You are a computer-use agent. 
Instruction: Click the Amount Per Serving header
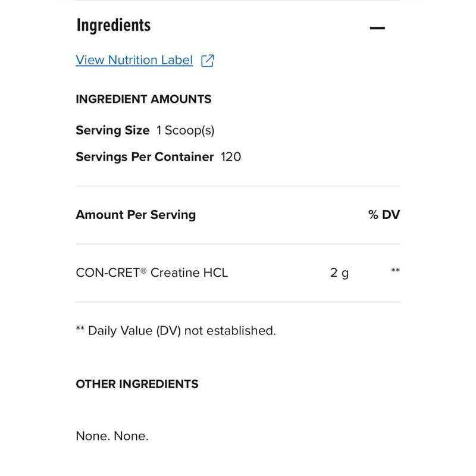[x=136, y=215]
